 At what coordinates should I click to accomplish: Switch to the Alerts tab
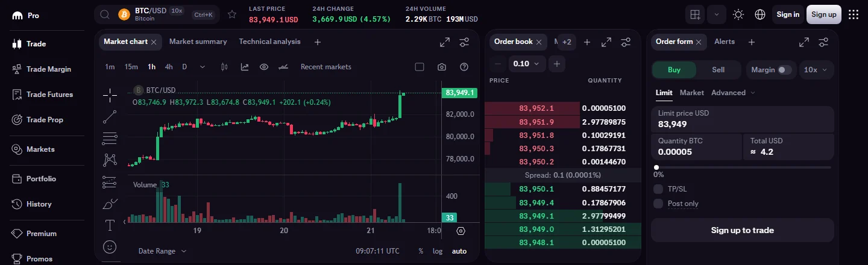[x=725, y=42]
